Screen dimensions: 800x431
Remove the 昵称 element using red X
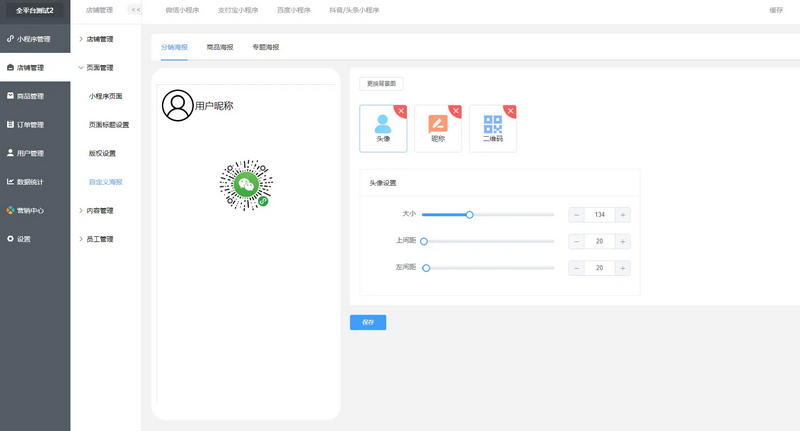coord(457,110)
